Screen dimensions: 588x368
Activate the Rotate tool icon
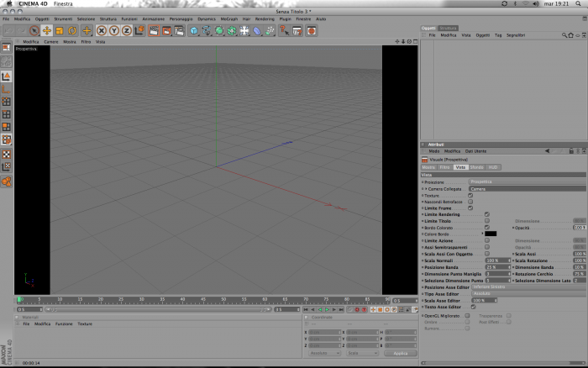tap(72, 31)
